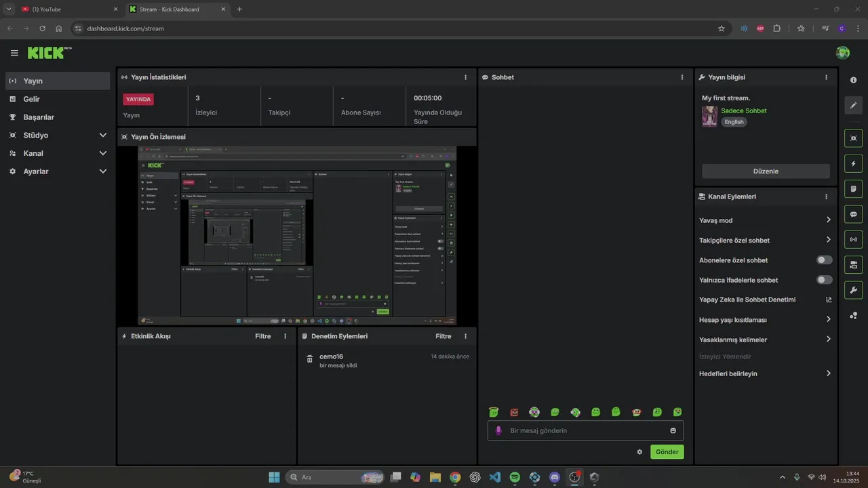Toggle the camera stream info panel icon
The image size is (868, 488).
853,264
